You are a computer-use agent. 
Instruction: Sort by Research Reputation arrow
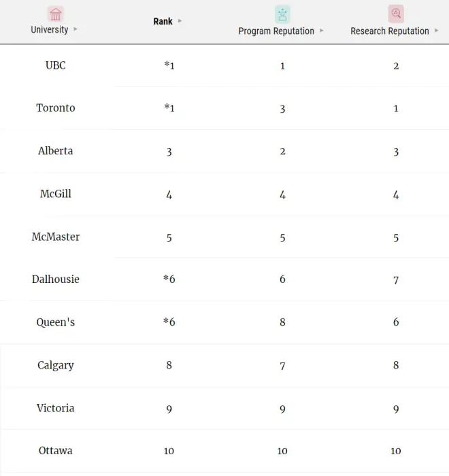[x=437, y=31]
